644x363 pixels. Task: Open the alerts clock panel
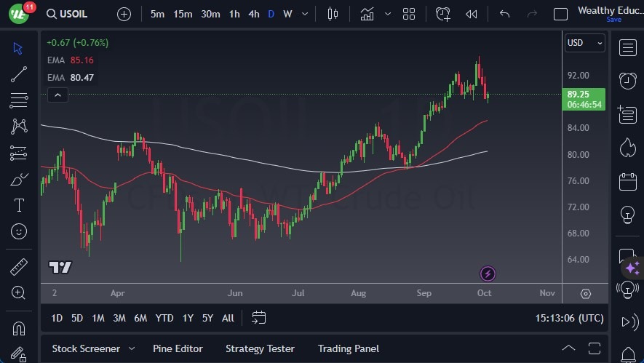coord(628,80)
